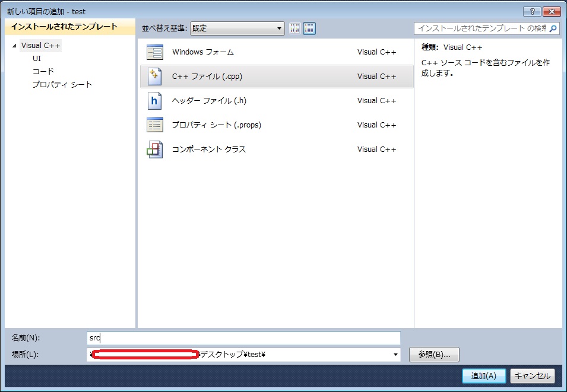Click Visual C++ type in ヘッダー ファイル row
The image size is (567, 392).
point(377,101)
